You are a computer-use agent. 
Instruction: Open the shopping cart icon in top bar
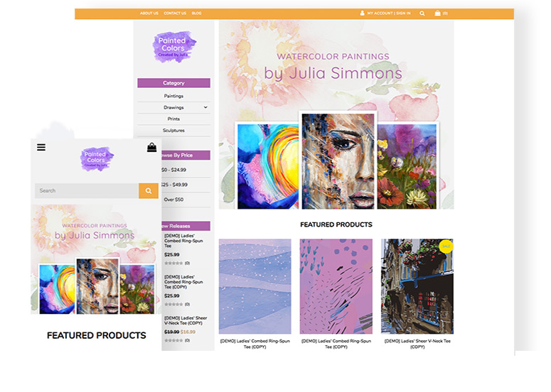point(437,13)
